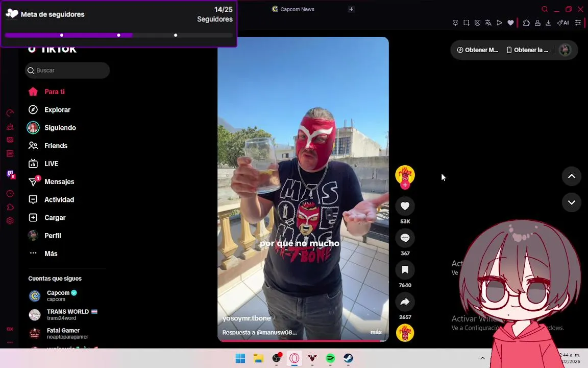Open the Easy Setup sliders icon

pyautogui.click(x=578, y=23)
